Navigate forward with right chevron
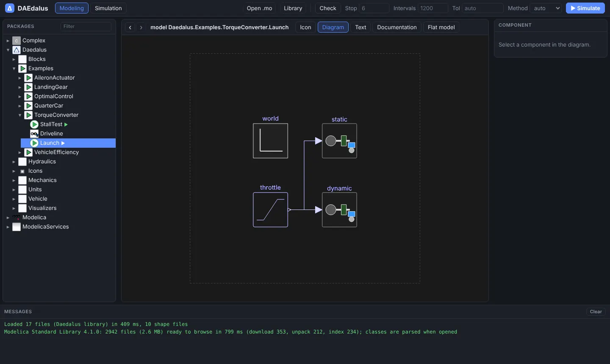The height and width of the screenshot is (364, 610). tap(141, 28)
